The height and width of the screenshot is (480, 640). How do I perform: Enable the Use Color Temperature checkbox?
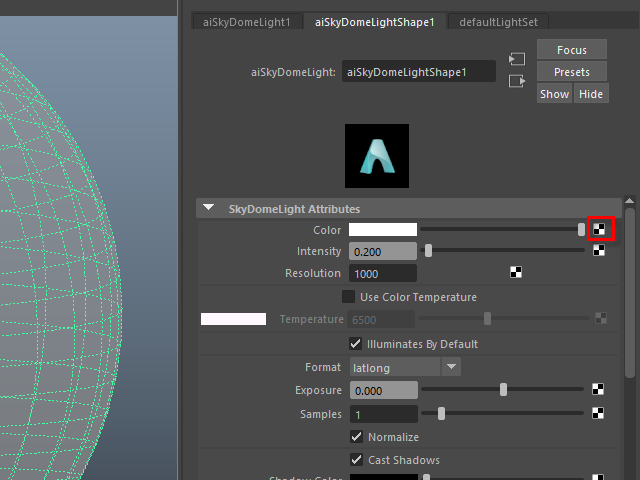[349, 297]
